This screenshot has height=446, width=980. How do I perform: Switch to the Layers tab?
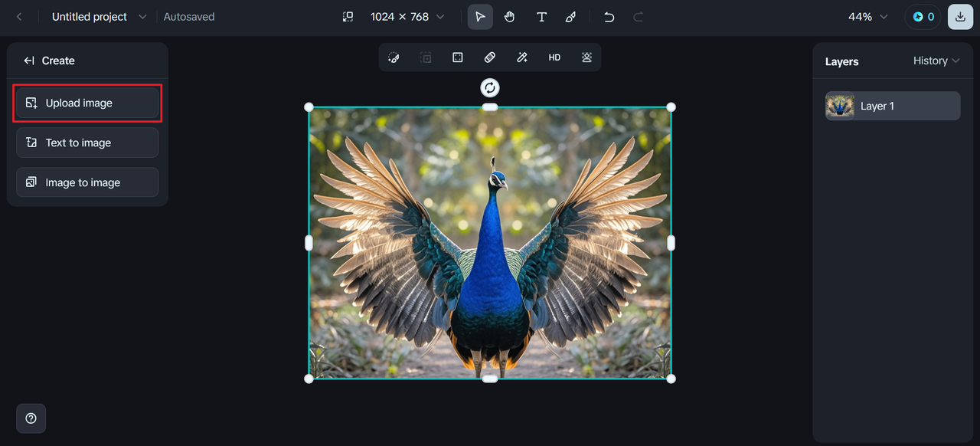coord(841,61)
